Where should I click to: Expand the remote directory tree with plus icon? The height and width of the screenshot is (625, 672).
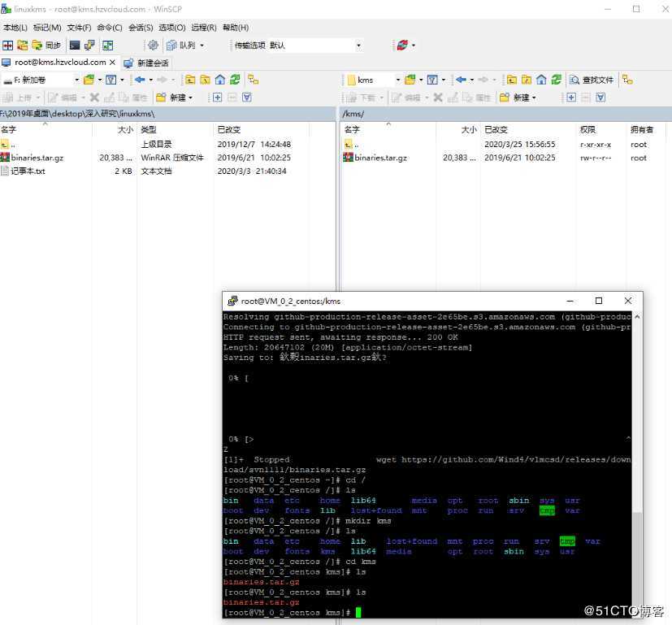571,97
